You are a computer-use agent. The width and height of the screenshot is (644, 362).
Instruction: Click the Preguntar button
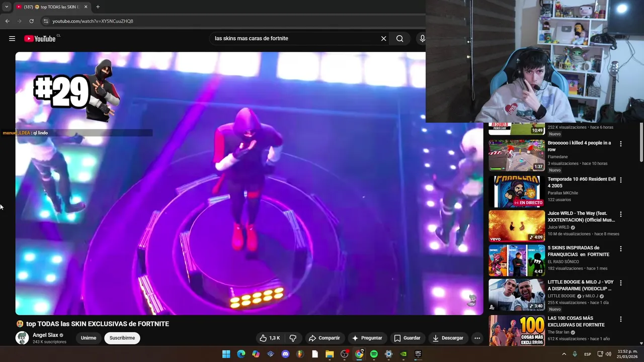(x=367, y=338)
